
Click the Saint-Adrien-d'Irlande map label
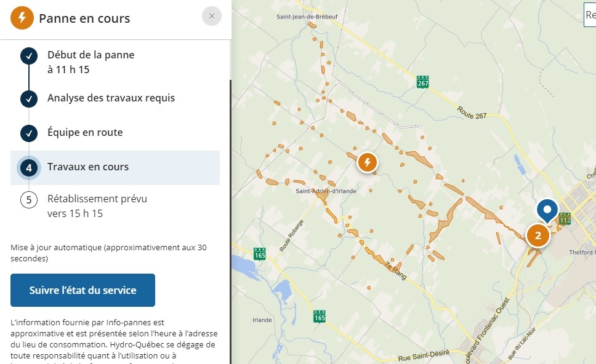click(326, 191)
